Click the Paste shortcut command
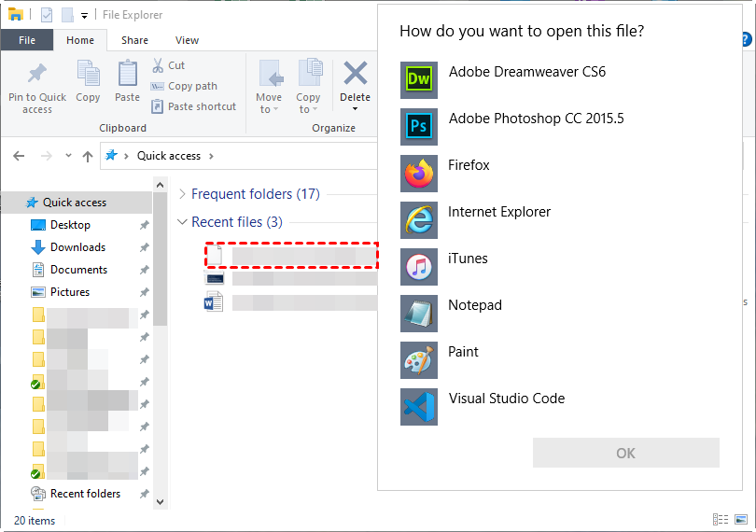This screenshot has width=756, height=532. 194,106
